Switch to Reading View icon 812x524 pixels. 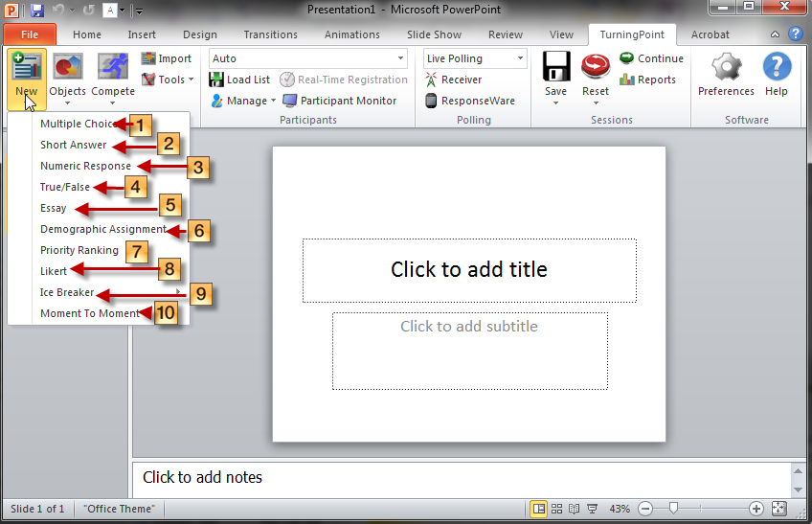click(574, 509)
